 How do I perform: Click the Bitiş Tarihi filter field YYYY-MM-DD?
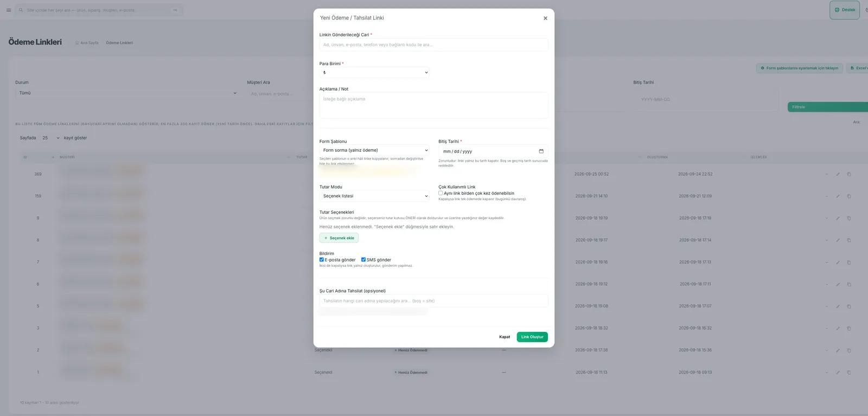[705, 100]
